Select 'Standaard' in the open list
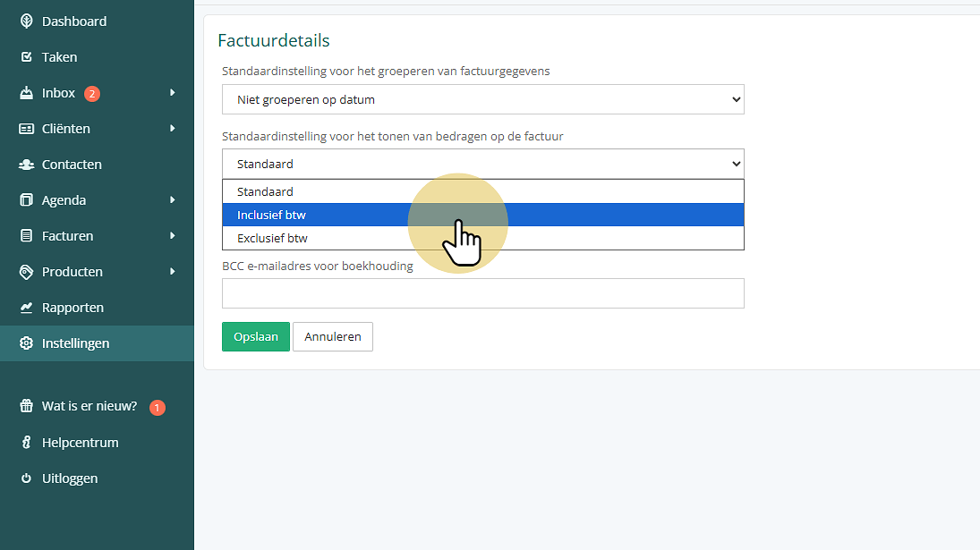 pyautogui.click(x=483, y=191)
